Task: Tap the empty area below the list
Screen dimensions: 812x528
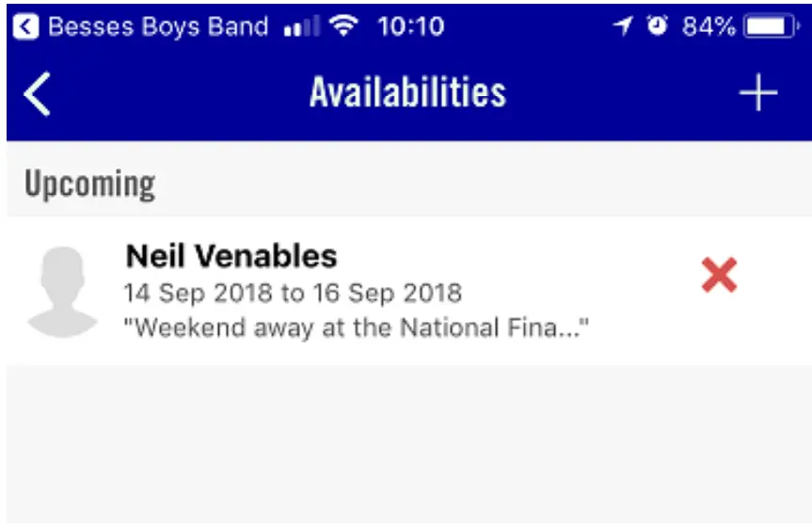Action: coord(407,442)
